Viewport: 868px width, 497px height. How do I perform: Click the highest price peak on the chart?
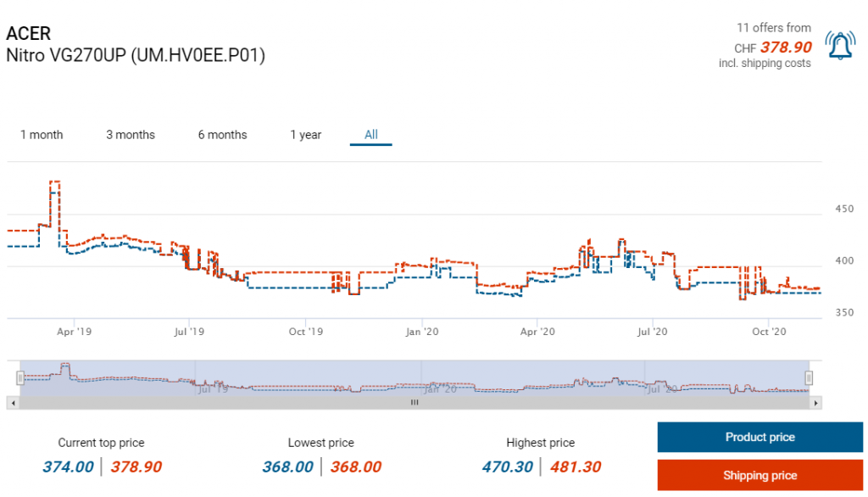coord(55,182)
